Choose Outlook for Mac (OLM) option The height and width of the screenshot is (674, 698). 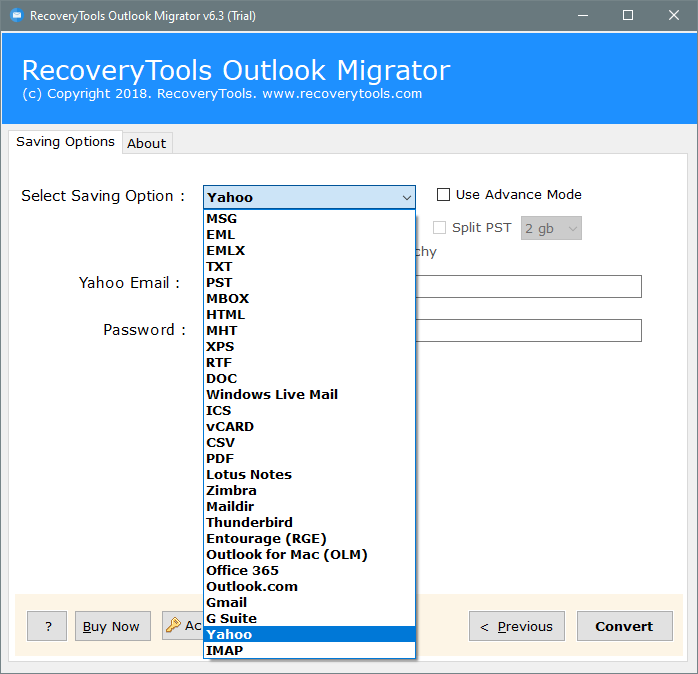(309, 555)
